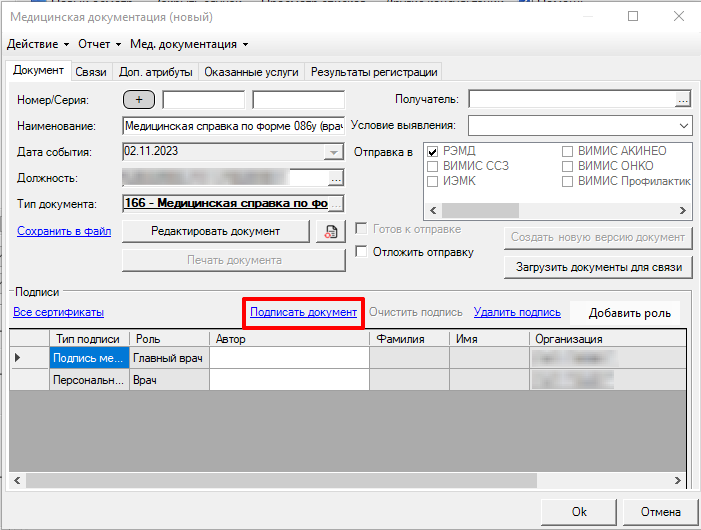Switch to the Результаты регистрации tab
Image resolution: width=701 pixels, height=530 pixels.
pos(373,72)
